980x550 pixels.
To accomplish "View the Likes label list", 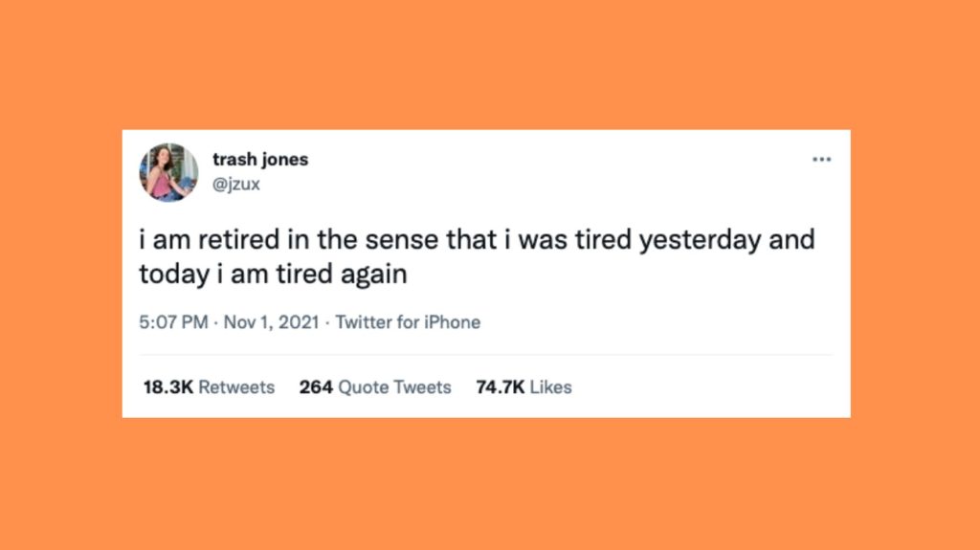I will click(x=550, y=387).
